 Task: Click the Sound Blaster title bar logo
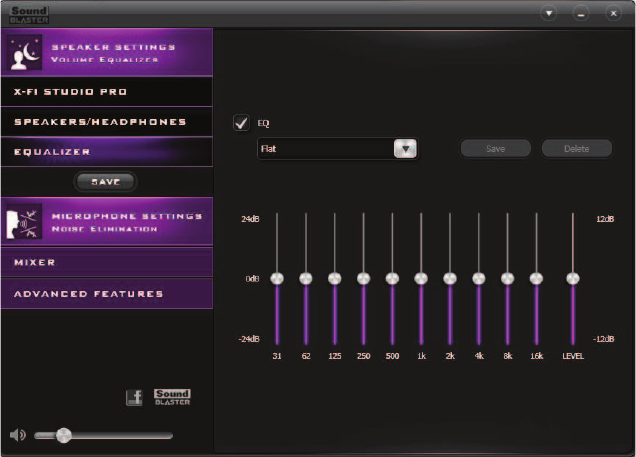click(29, 15)
